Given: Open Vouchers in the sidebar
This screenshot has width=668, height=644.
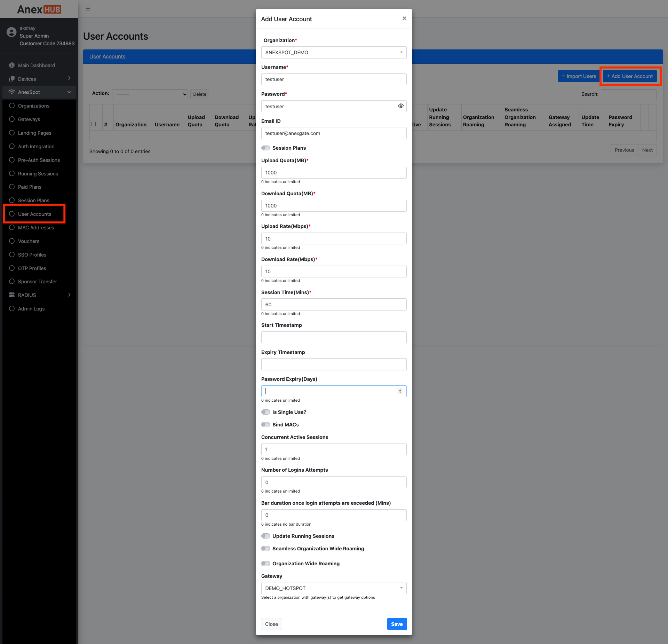Looking at the screenshot, I should 29,241.
